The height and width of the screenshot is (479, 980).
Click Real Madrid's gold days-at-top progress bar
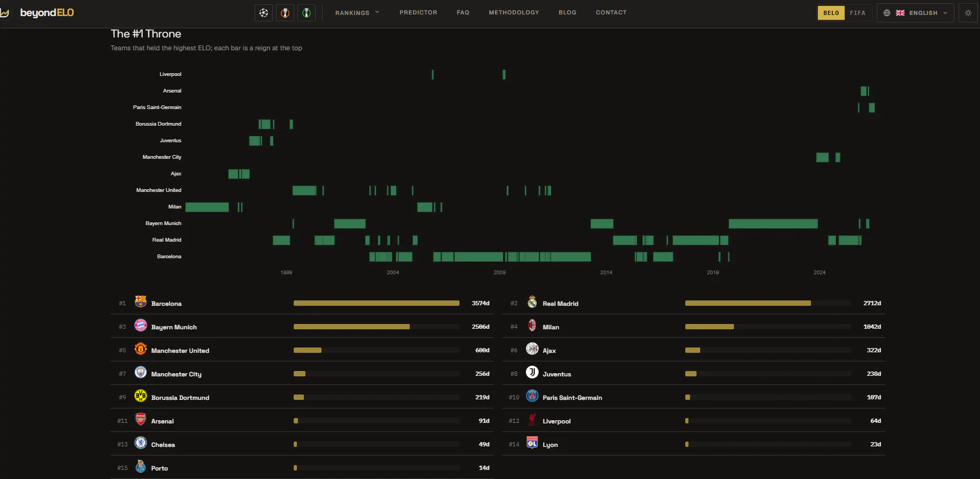click(748, 303)
